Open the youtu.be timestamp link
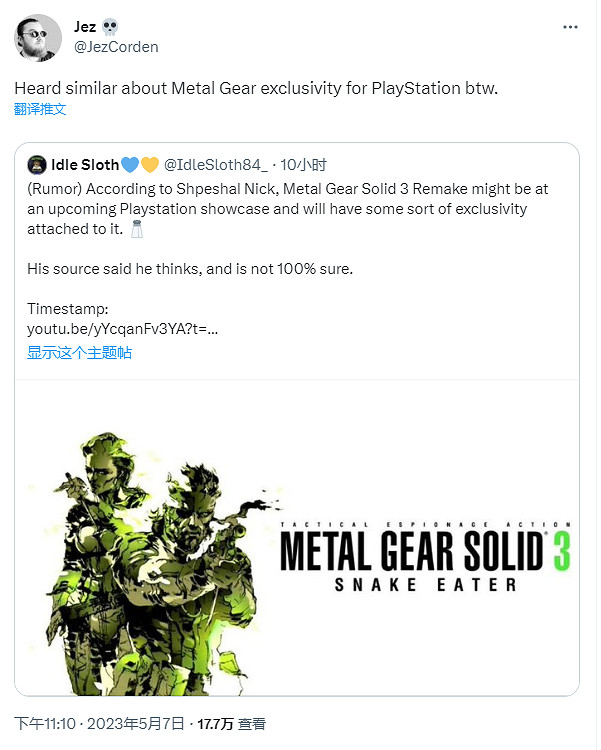The width and height of the screenshot is (601, 750). tap(122, 328)
